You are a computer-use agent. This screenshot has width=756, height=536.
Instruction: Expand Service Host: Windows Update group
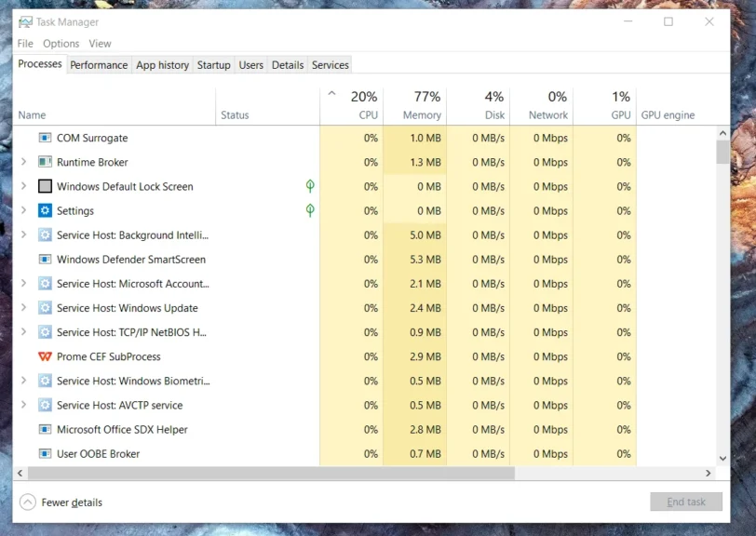coord(23,307)
